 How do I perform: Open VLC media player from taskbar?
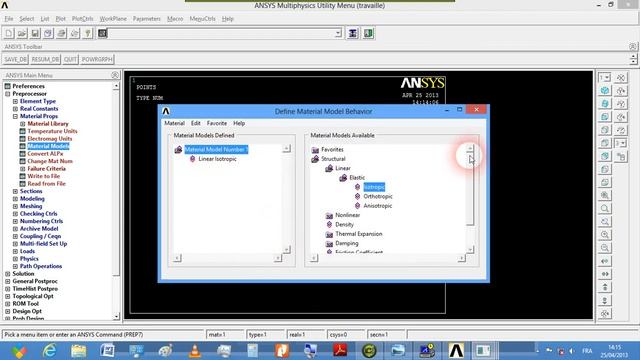coord(195,351)
